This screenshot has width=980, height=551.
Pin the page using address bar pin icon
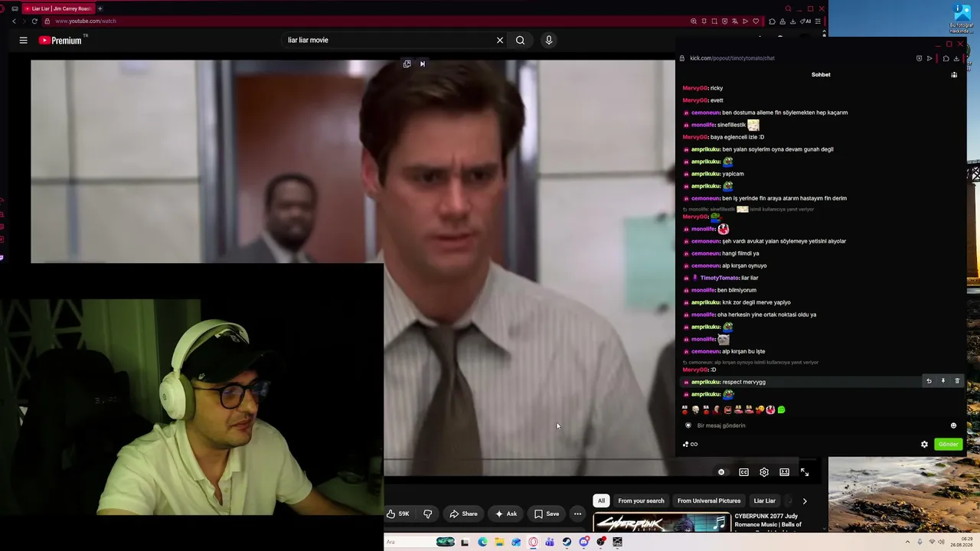[704, 21]
